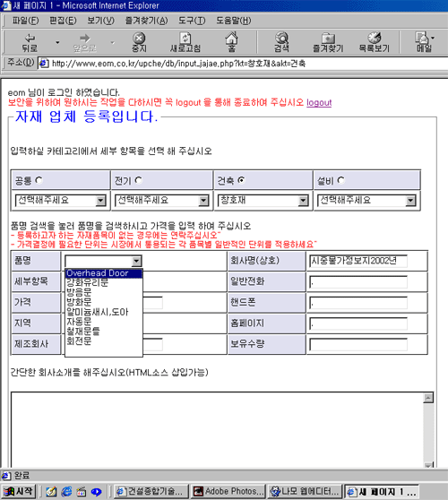The height and width of the screenshot is (500, 448).
Task: Click the page icon in the address bar
Action: pyautogui.click(x=44, y=64)
